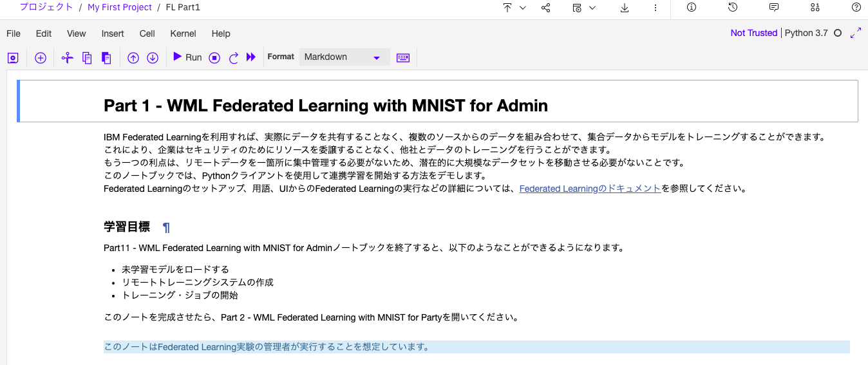Click the pilcrow anchor beside 学習目標
This screenshot has height=365, width=868.
tap(166, 227)
